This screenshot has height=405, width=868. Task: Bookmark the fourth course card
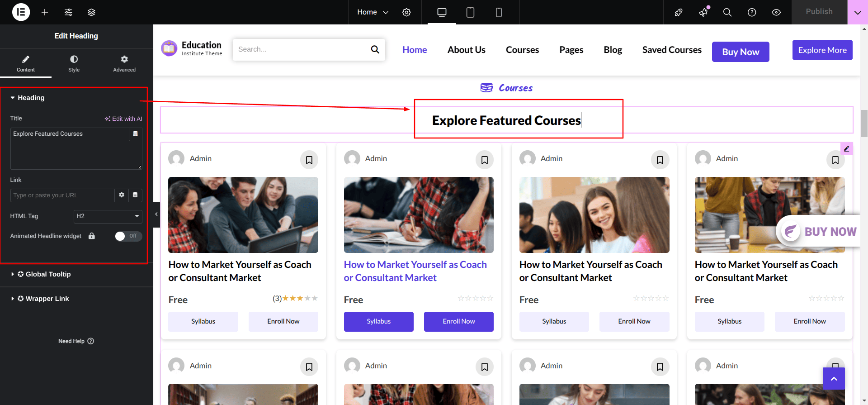click(x=835, y=160)
